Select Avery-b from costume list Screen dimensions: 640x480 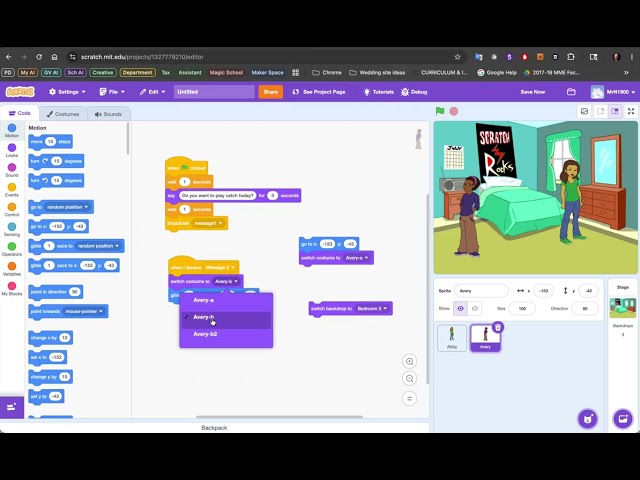(x=226, y=317)
